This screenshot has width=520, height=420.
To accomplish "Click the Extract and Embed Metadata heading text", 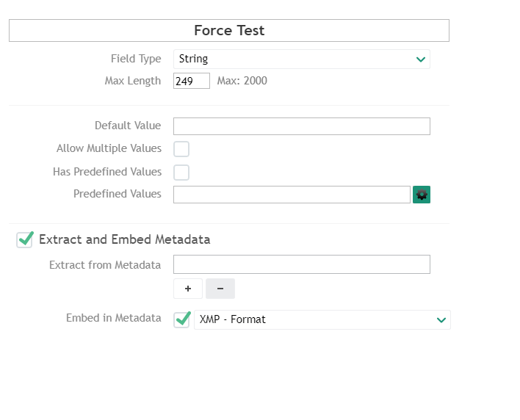I will pos(125,239).
